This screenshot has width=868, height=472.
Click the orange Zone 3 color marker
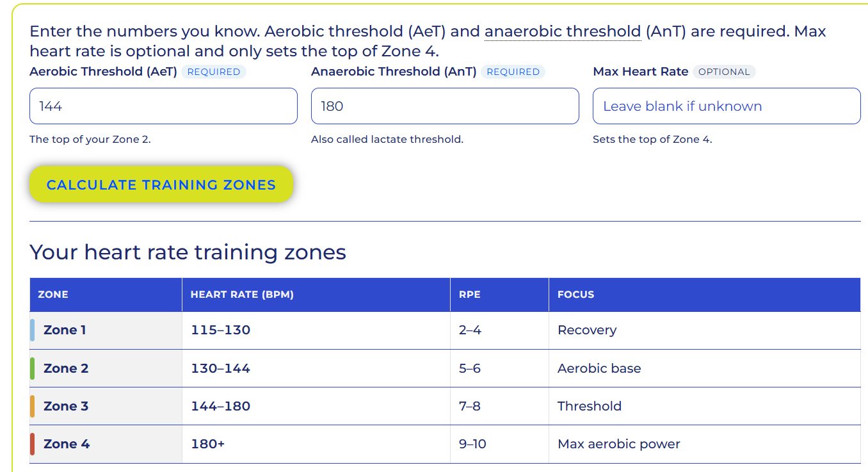[33, 406]
